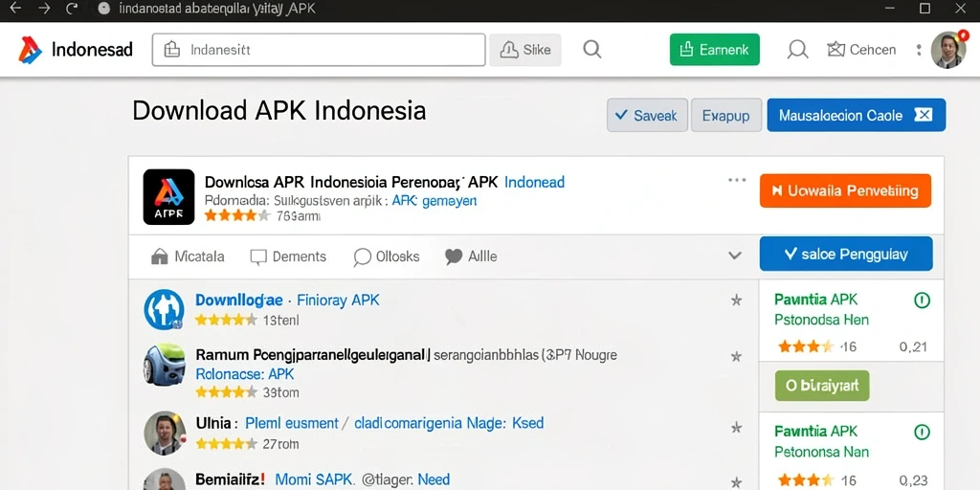Click the Ramum Pcengjpartanellgeuleiganal title
This screenshot has height=490, width=980.
(x=313, y=355)
